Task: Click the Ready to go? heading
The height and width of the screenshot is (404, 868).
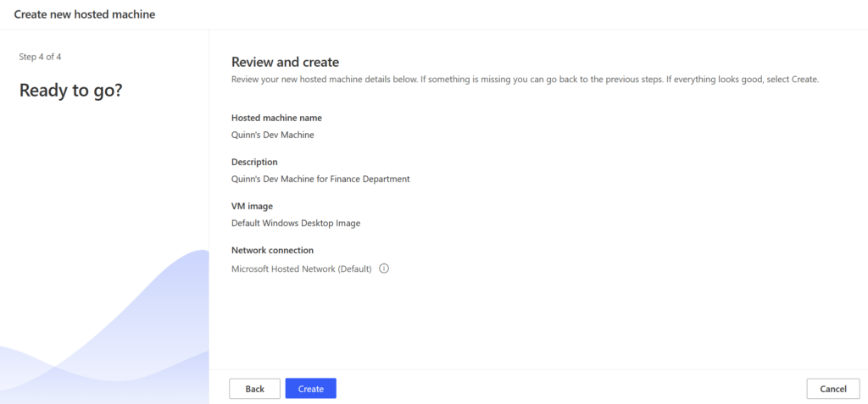Action: coord(71,90)
